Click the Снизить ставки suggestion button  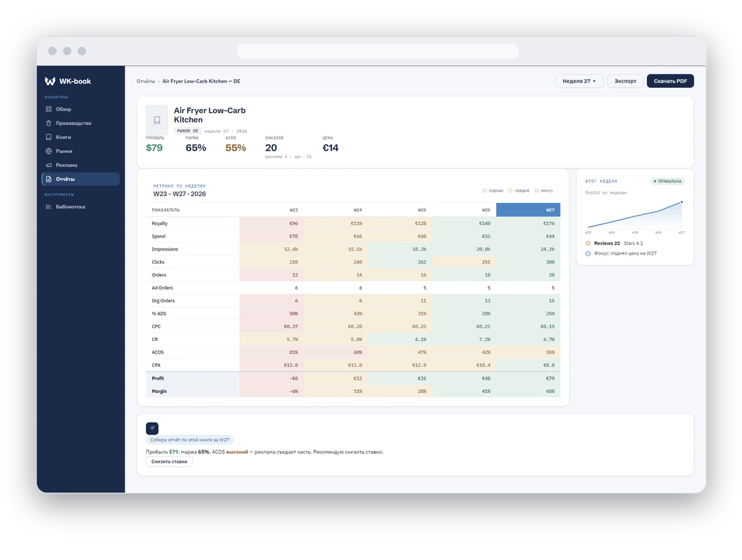[169, 462]
